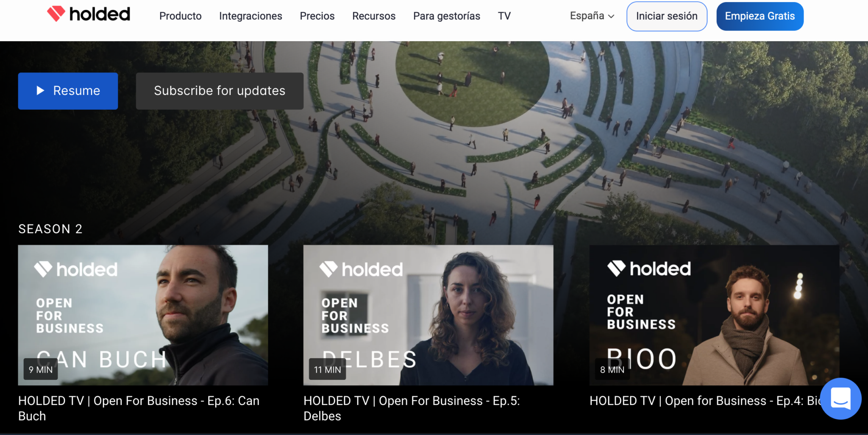The width and height of the screenshot is (868, 435).
Task: Open title link Ep.5: Delbes
Action: (x=412, y=408)
